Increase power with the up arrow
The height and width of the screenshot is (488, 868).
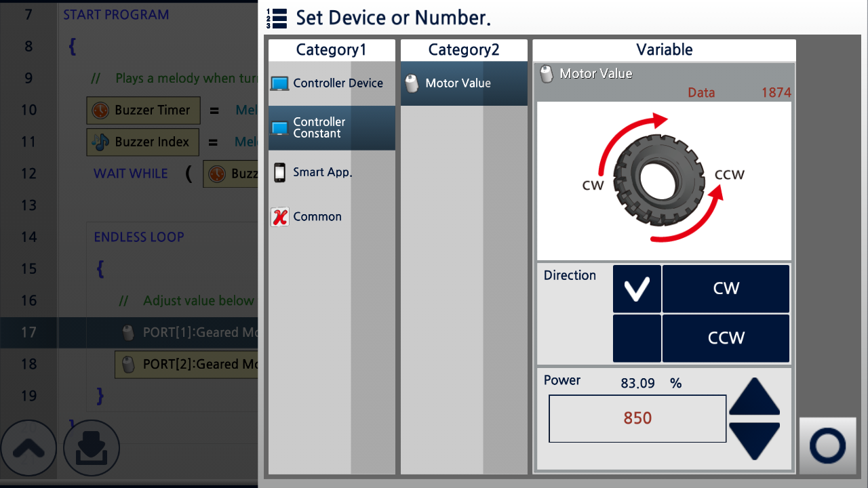pos(754,397)
